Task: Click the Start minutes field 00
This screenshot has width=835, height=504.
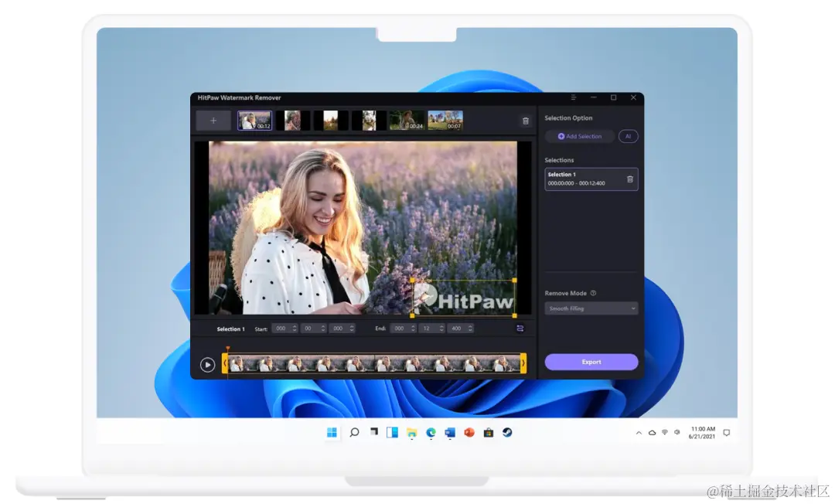Action: coord(313,329)
